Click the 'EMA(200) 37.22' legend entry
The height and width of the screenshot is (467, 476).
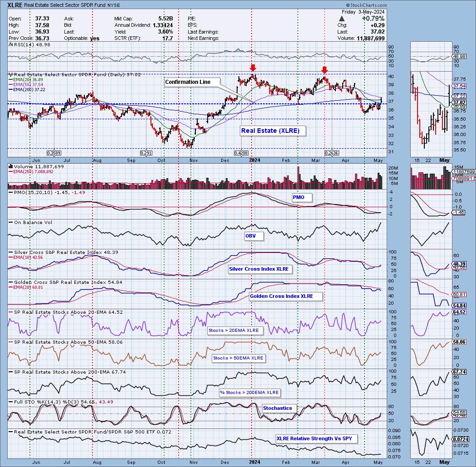pos(27,89)
